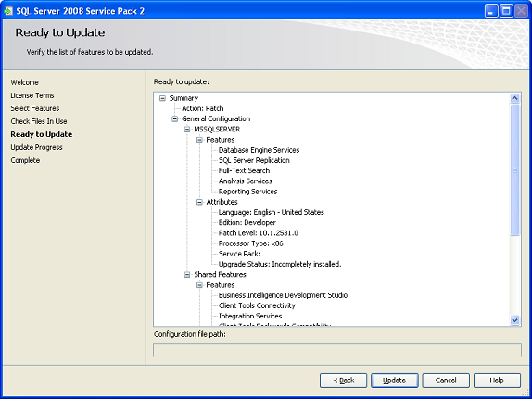Select Reporting Services item
This screenshot has width=532, height=399.
[x=247, y=192]
